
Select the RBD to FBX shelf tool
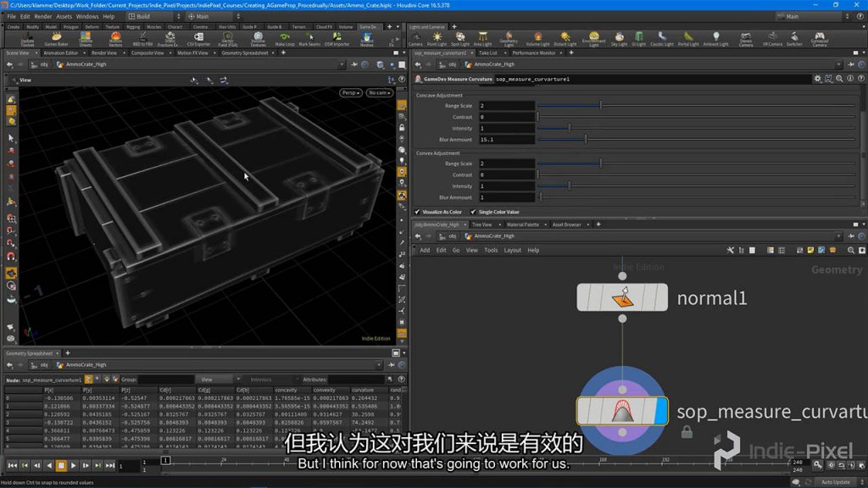click(142, 39)
